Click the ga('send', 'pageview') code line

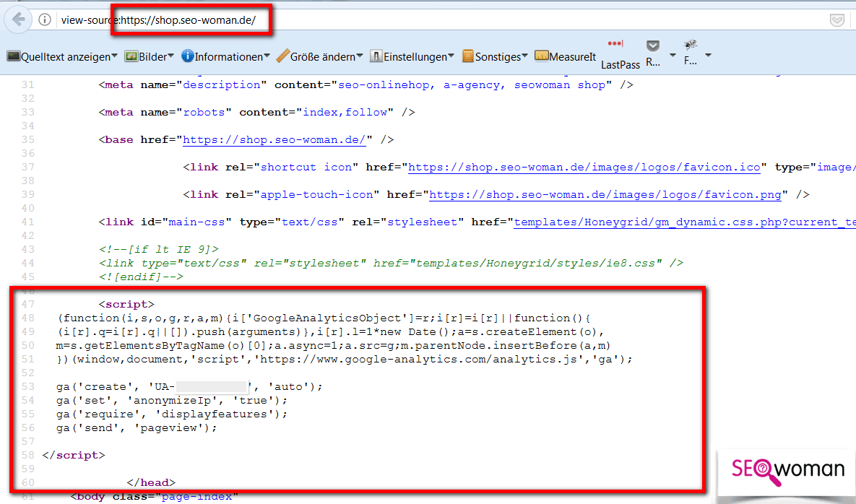pos(137,427)
